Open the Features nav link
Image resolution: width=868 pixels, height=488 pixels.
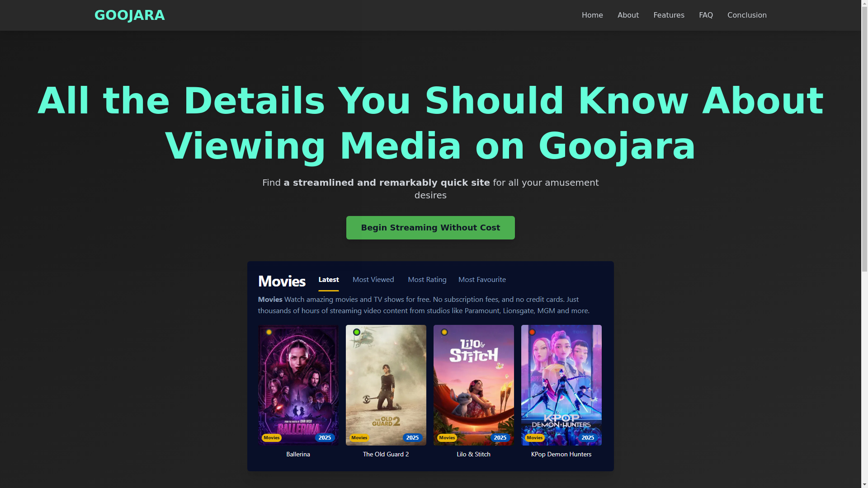669,15
